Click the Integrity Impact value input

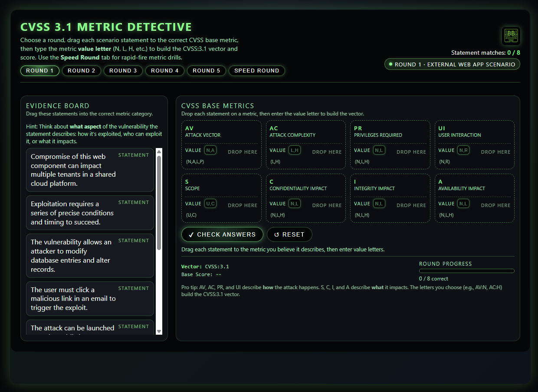[379, 204]
